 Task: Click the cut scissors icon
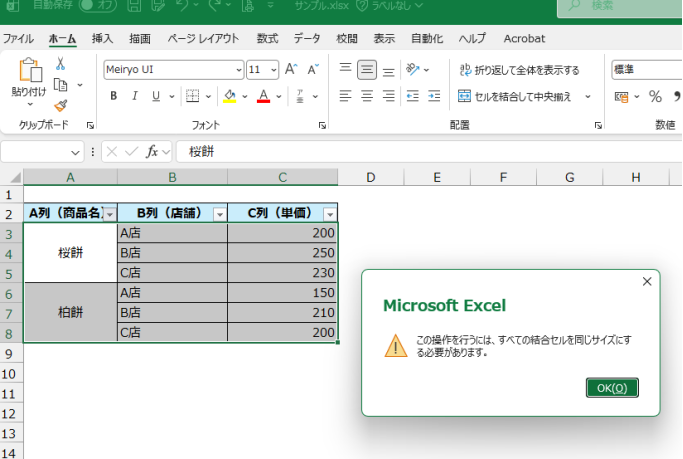pyautogui.click(x=61, y=64)
